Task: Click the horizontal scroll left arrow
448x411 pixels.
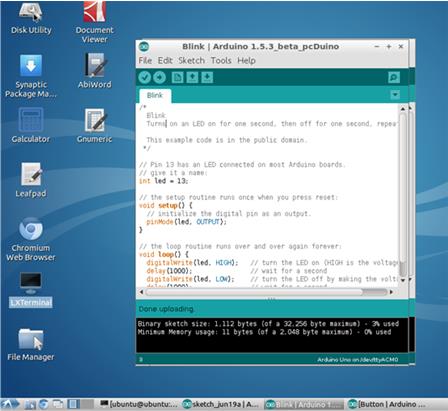Action: (141, 292)
